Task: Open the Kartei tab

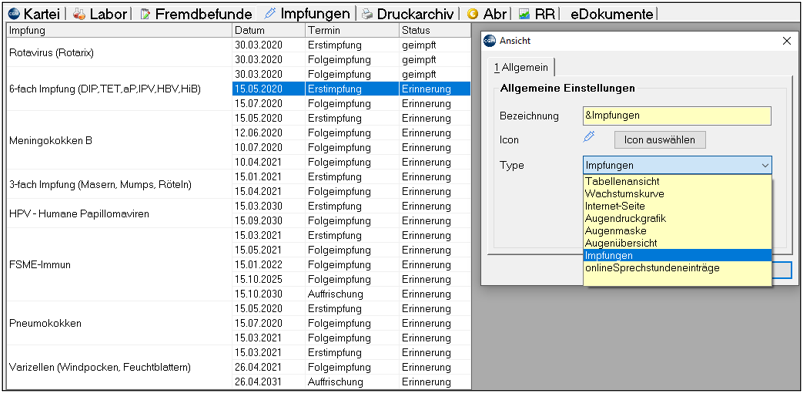Action: (35, 13)
